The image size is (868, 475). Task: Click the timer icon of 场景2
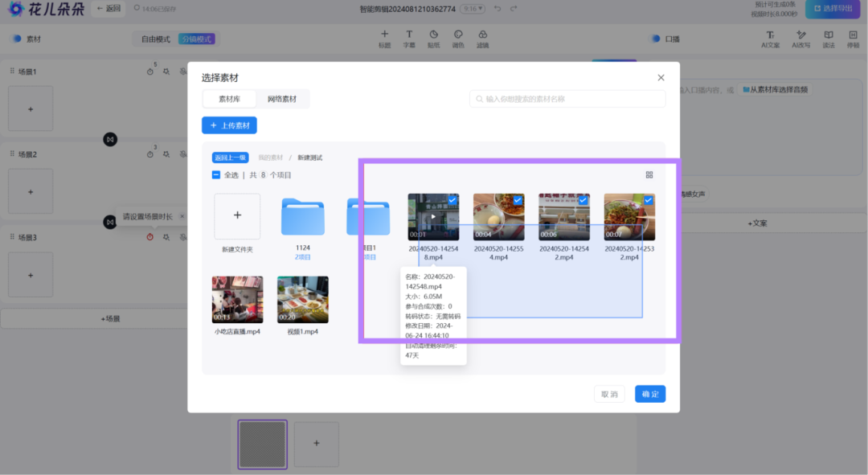point(150,154)
